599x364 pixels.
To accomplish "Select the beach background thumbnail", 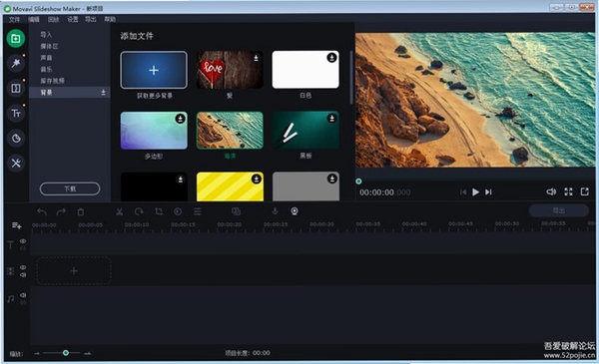I will tap(230, 130).
